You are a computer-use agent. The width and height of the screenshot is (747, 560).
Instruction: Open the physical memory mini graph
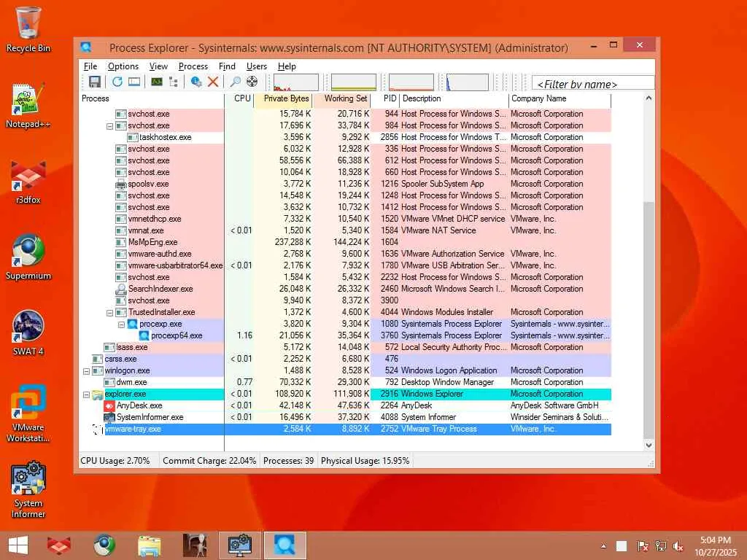[x=411, y=82]
